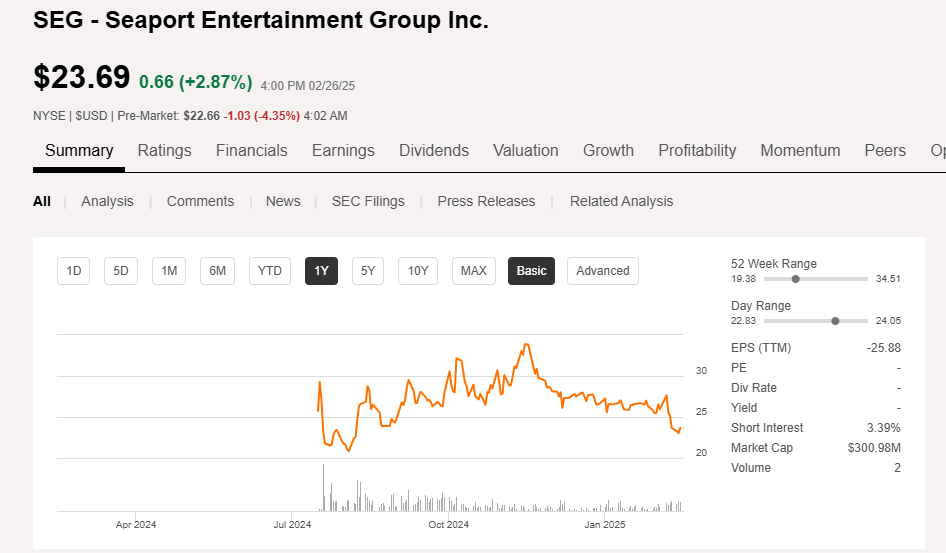This screenshot has height=553, width=946.
Task: Click the +2.87% price change
Action: [215, 82]
